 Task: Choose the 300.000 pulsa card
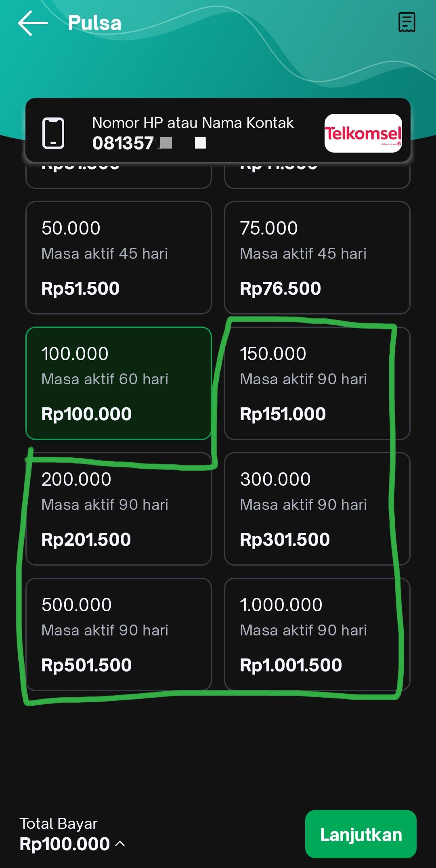pyautogui.click(x=317, y=509)
